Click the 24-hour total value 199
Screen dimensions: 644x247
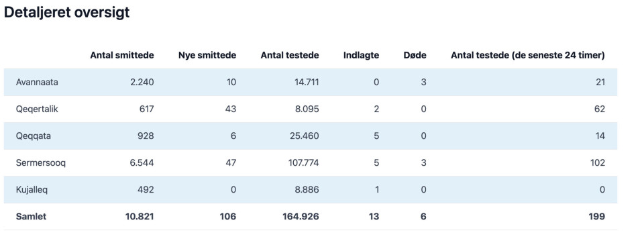point(597,217)
